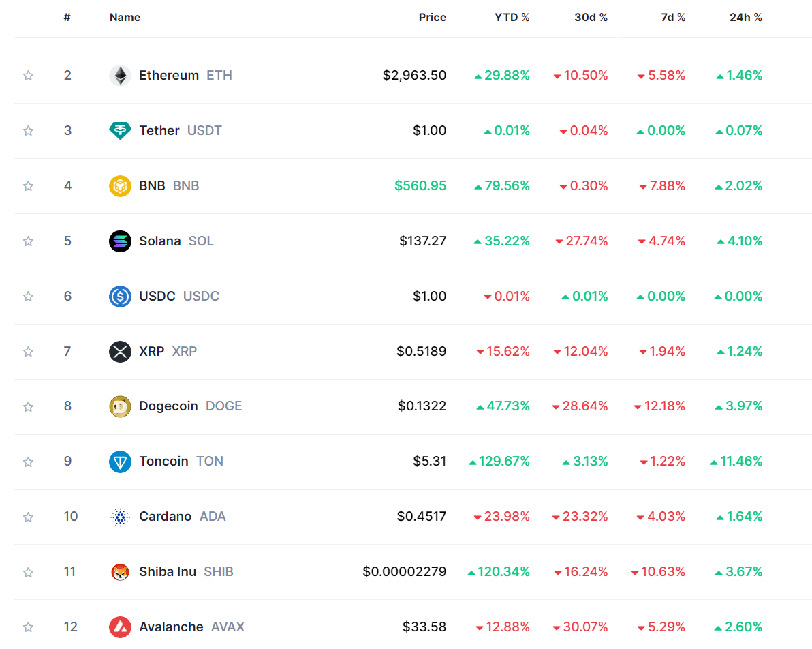Click the BNB coin logo
Viewport: 812px width, 649px height.
(121, 186)
